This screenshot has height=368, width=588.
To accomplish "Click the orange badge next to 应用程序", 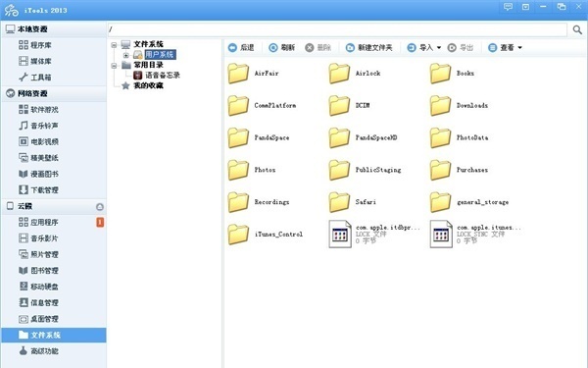I will 100,223.
